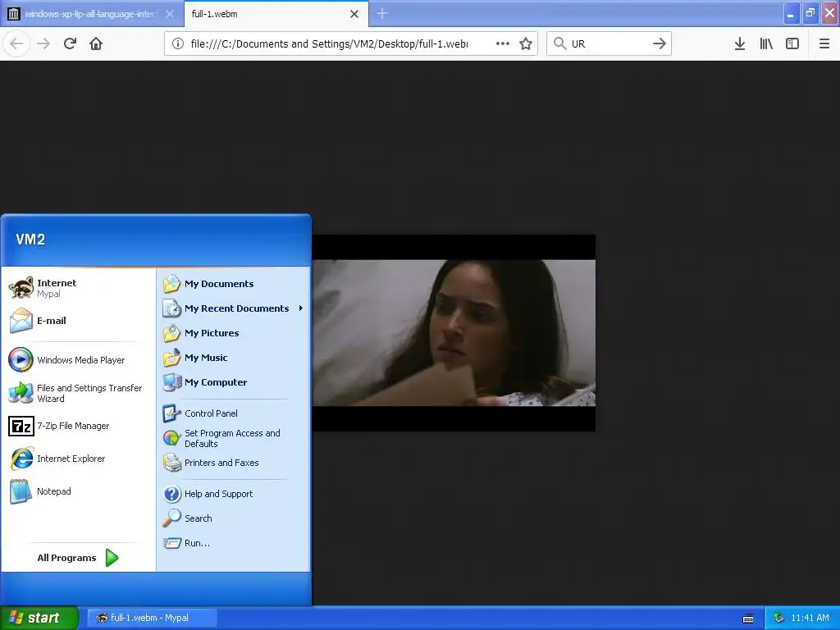Image resolution: width=840 pixels, height=630 pixels.
Task: Open Control Panel
Action: (233, 413)
